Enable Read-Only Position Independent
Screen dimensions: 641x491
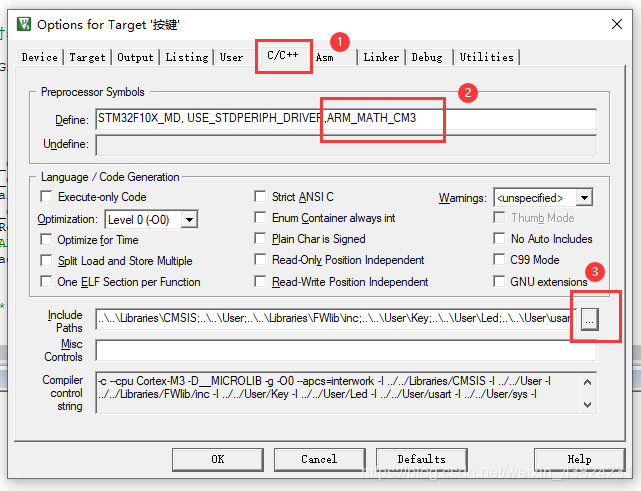pyautogui.click(x=260, y=260)
